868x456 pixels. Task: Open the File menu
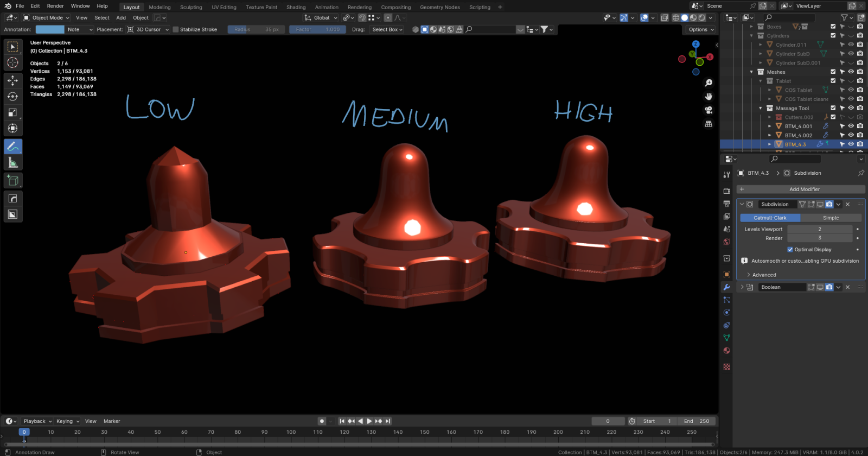(20, 6)
